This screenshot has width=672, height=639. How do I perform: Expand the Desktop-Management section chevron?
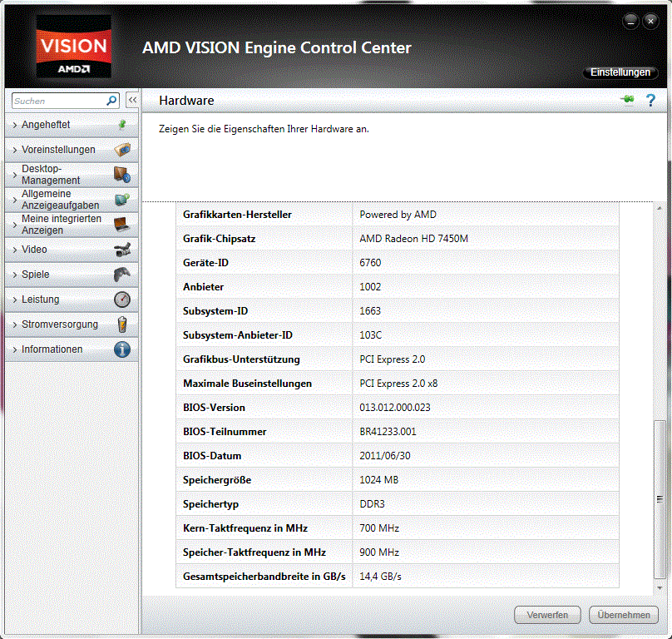click(15, 175)
